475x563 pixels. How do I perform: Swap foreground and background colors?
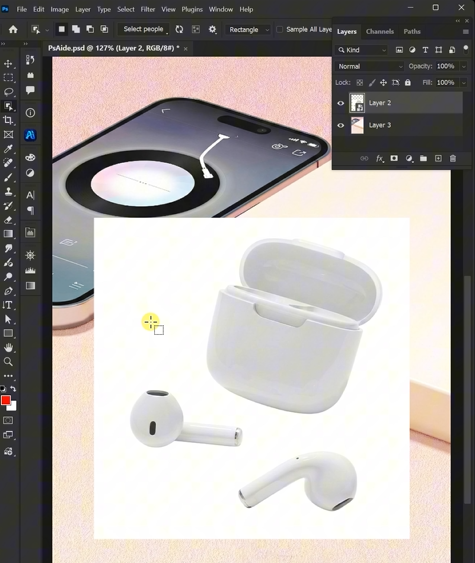point(13,389)
